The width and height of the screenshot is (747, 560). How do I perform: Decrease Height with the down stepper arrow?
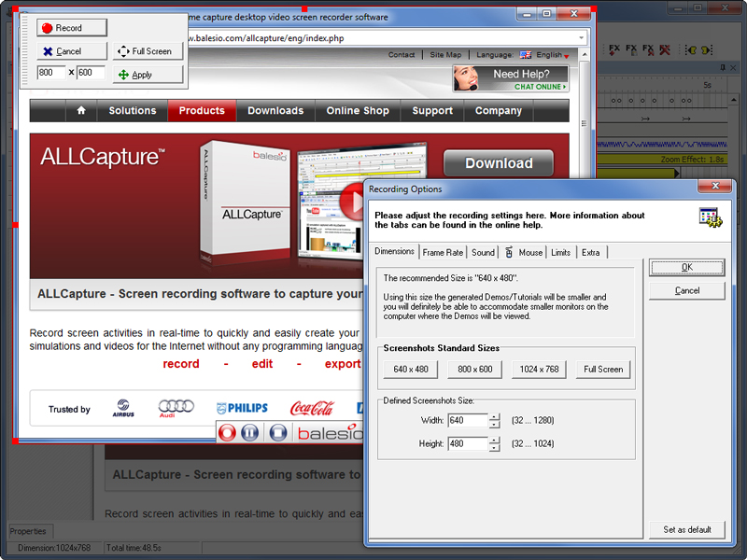pyautogui.click(x=495, y=449)
